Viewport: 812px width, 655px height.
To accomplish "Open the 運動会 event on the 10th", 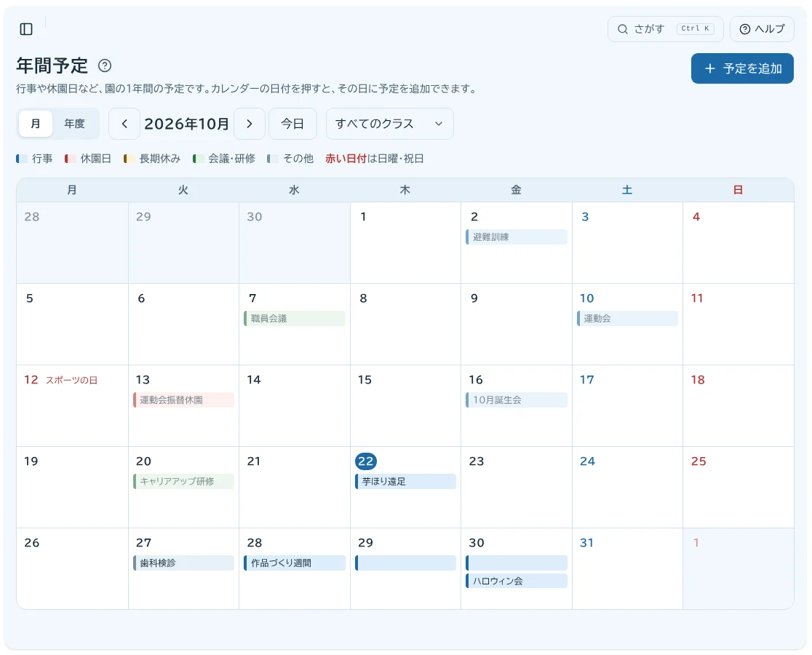I will point(627,319).
